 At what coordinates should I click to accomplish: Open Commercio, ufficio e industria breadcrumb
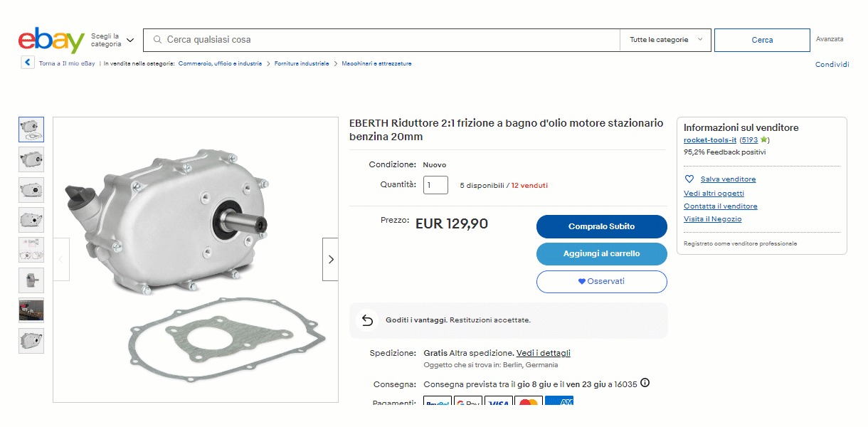click(220, 63)
